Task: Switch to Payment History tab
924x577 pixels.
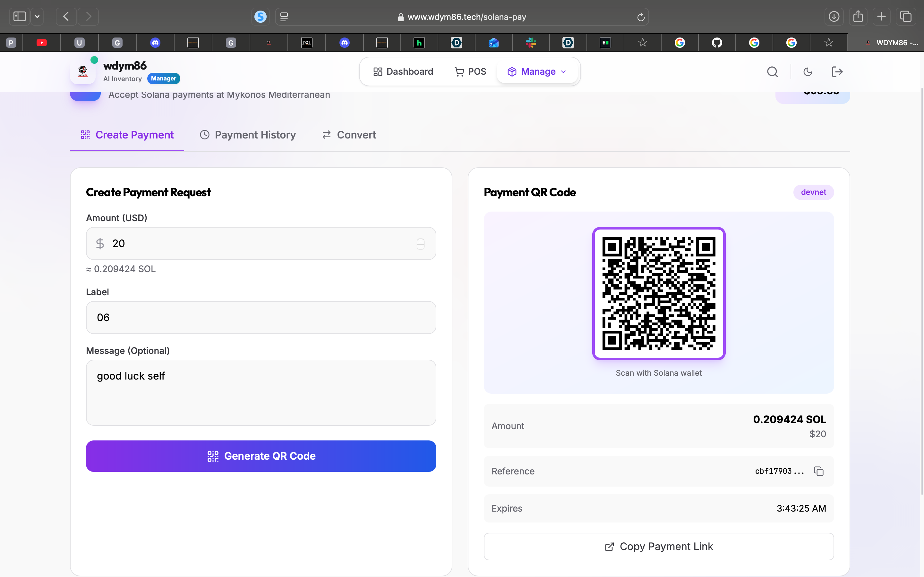Action: [x=248, y=135]
